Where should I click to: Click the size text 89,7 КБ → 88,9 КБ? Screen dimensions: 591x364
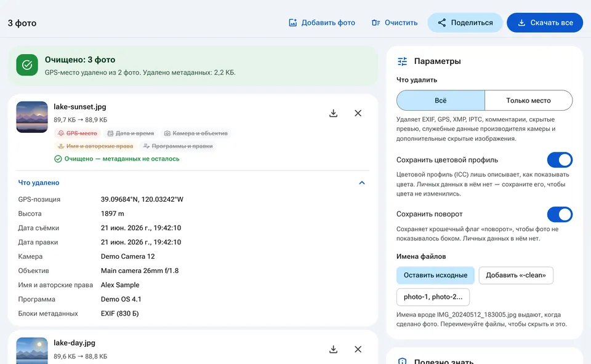tap(80, 120)
